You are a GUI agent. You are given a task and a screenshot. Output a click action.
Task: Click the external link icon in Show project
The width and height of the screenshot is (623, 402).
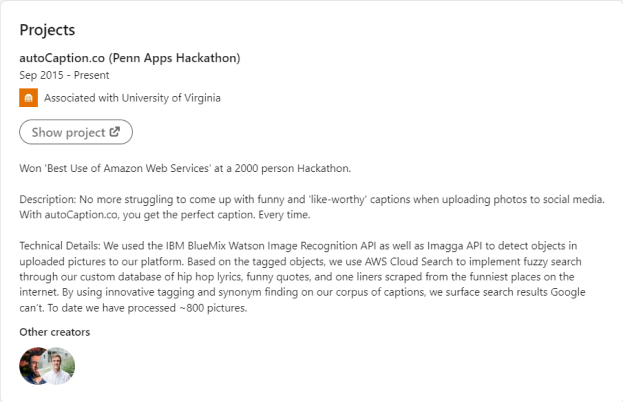tap(114, 131)
